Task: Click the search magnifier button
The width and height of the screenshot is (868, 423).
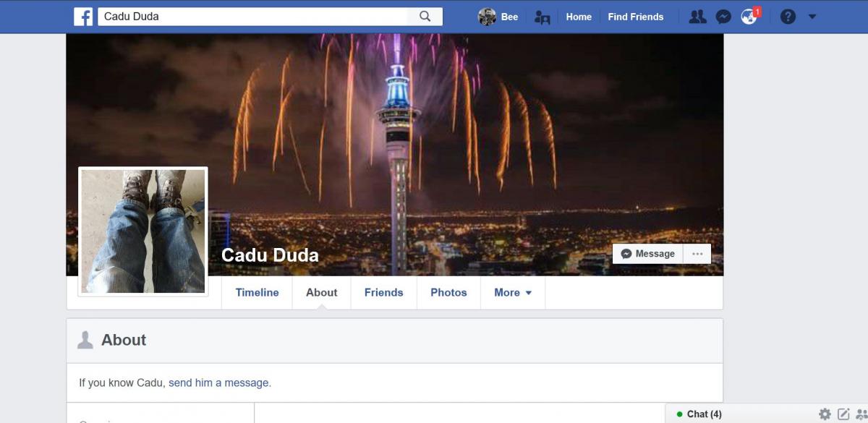Action: click(425, 17)
